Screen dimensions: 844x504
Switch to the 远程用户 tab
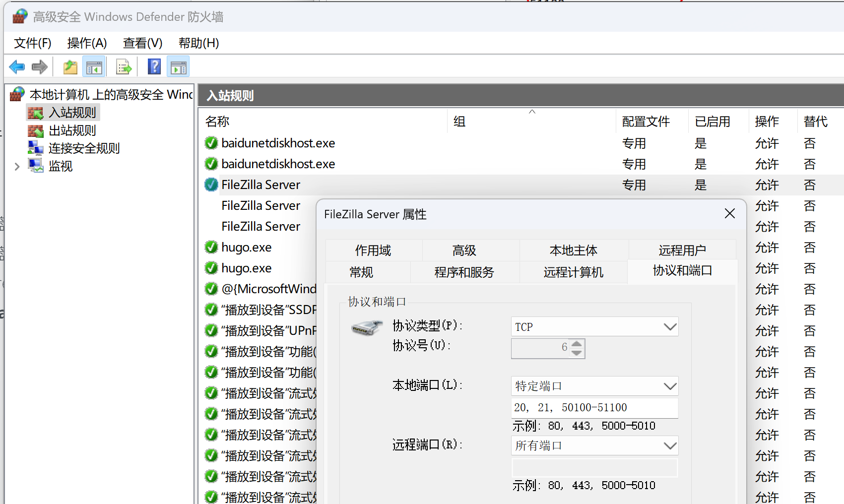683,251
